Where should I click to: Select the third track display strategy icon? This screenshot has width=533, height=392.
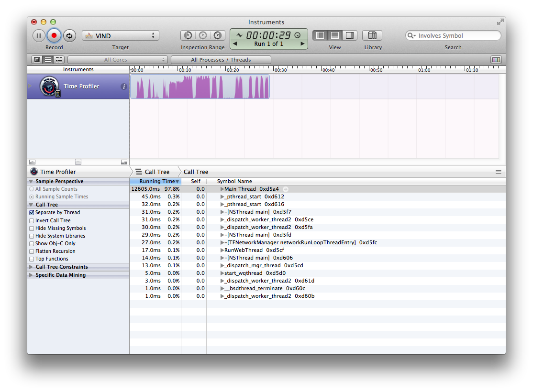(59, 60)
